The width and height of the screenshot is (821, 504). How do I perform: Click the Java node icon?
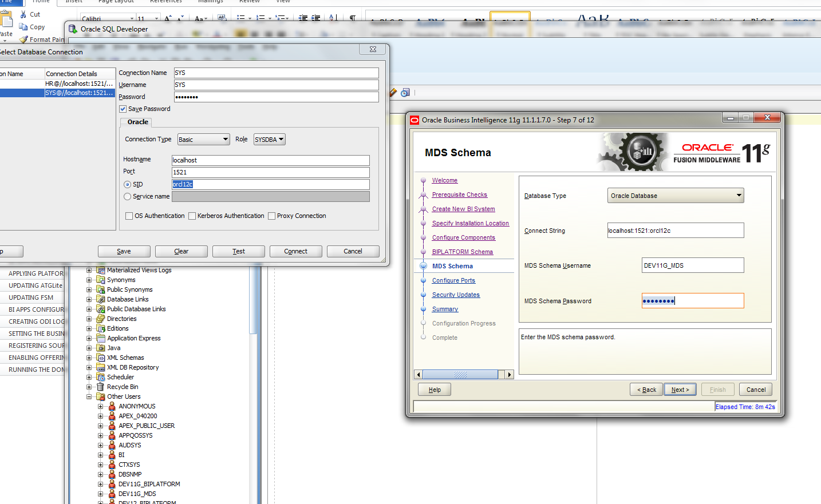coord(101,348)
